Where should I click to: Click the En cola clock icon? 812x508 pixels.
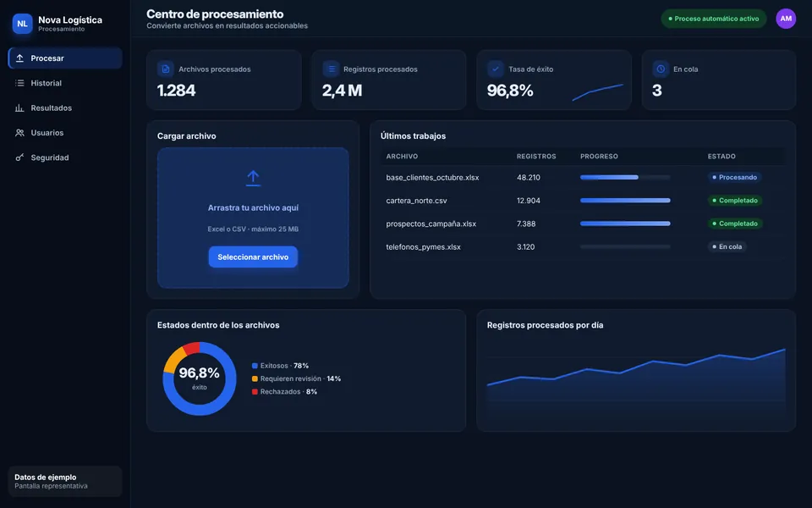point(661,69)
